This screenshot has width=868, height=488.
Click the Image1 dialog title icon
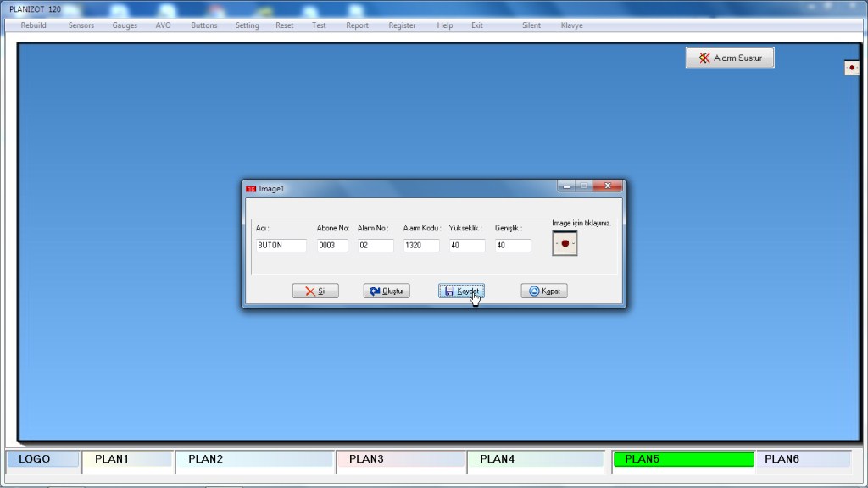point(251,188)
